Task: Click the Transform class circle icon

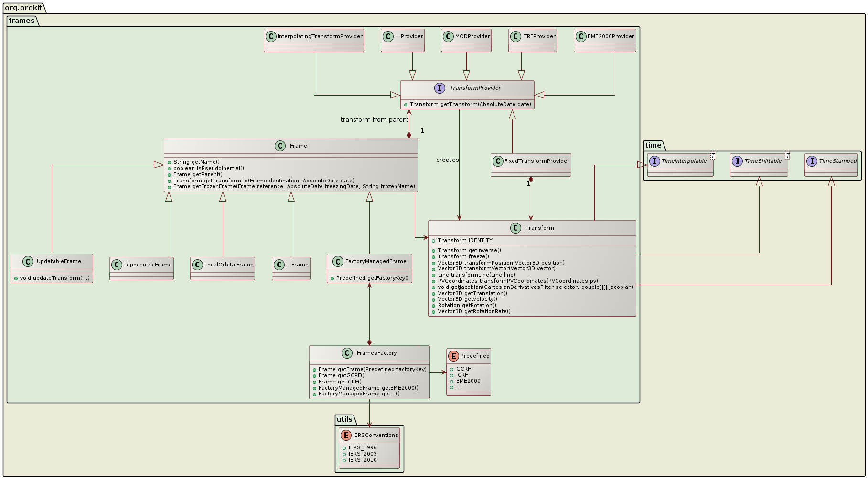Action: [515, 228]
